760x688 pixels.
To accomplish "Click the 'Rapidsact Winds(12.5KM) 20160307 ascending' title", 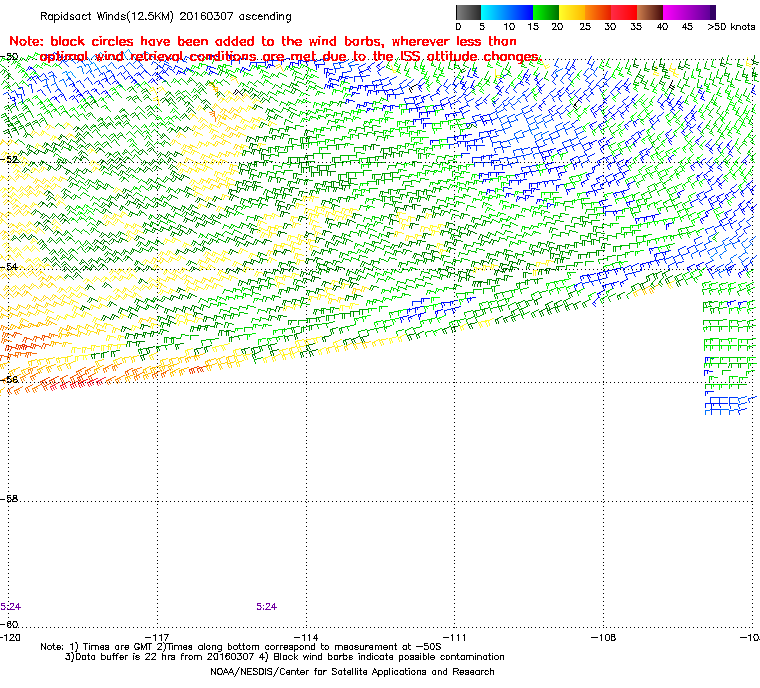I will tap(166, 16).
